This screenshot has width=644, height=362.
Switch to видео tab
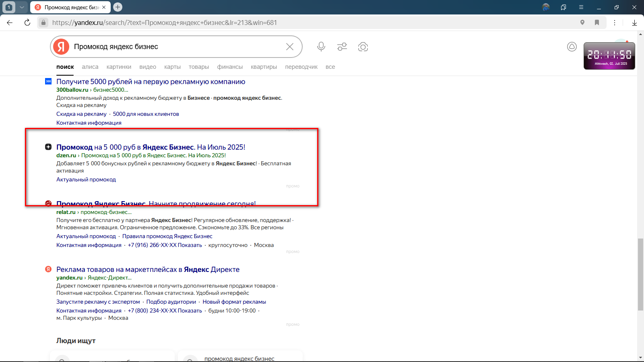click(148, 67)
